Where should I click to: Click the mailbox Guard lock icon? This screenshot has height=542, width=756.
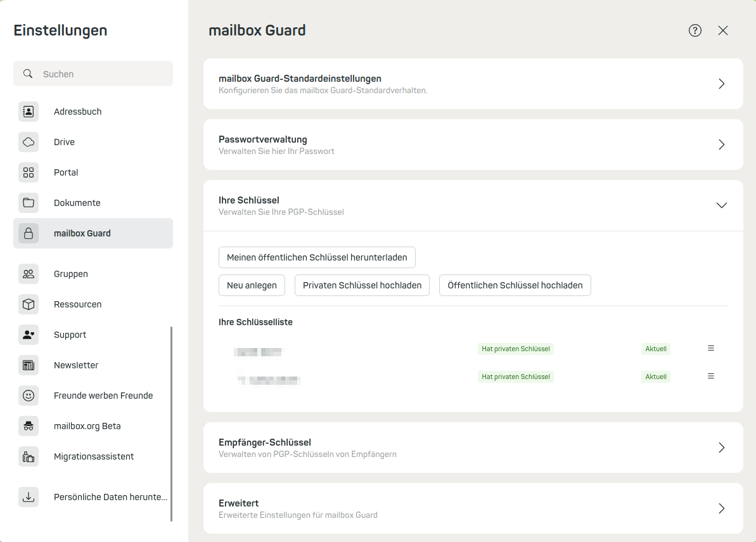point(29,233)
